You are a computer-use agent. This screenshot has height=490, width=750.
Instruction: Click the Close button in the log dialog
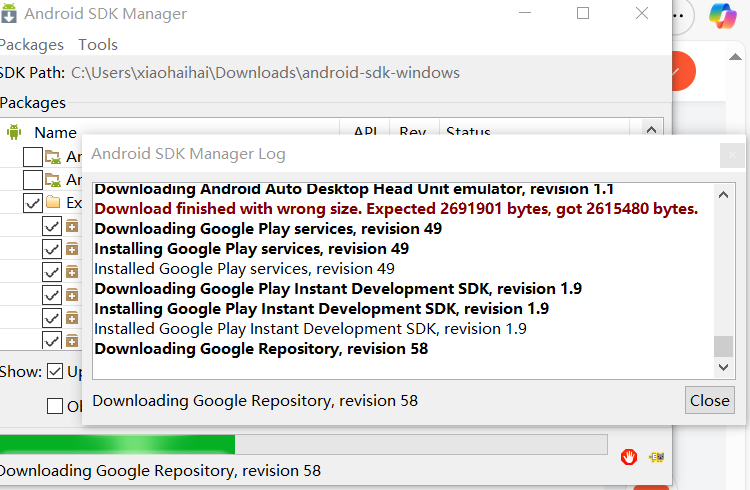point(710,400)
